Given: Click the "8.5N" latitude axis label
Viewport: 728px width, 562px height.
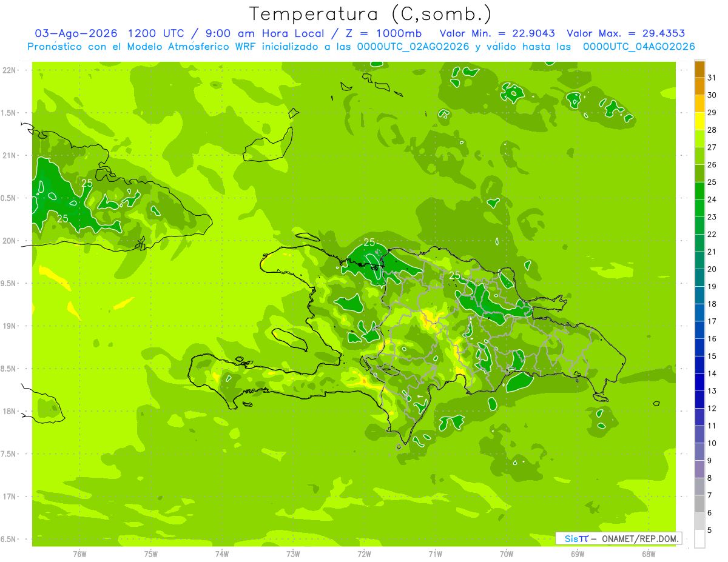Looking at the screenshot, I should [9, 369].
